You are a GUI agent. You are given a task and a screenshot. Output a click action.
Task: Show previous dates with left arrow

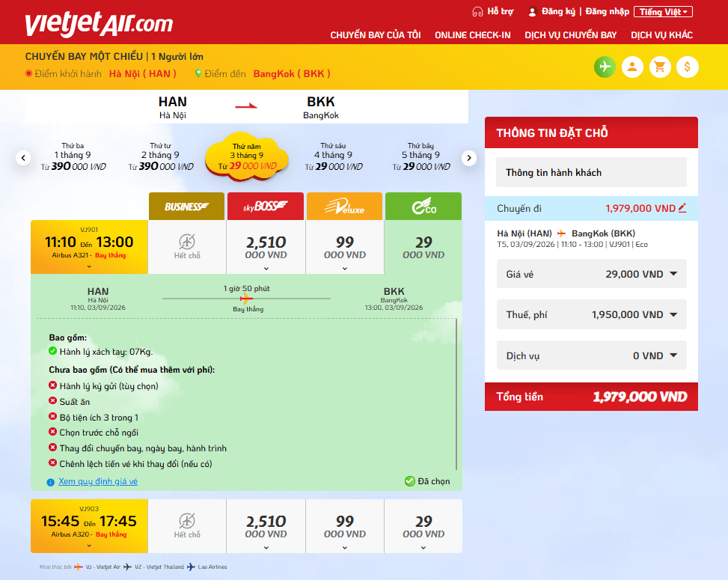pyautogui.click(x=23, y=158)
